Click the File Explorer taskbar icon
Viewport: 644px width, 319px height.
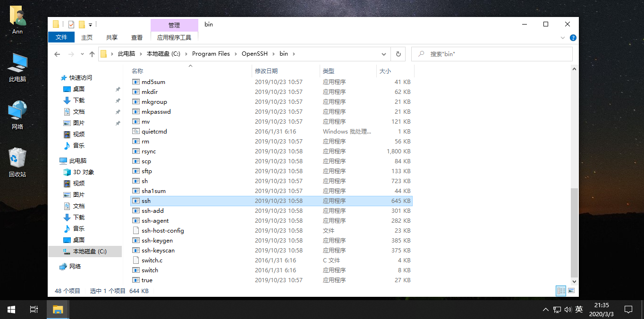(58, 310)
